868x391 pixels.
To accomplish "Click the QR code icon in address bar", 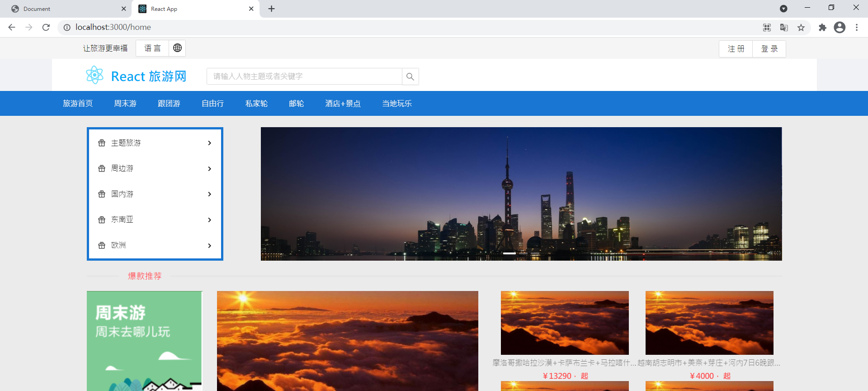I will [767, 28].
